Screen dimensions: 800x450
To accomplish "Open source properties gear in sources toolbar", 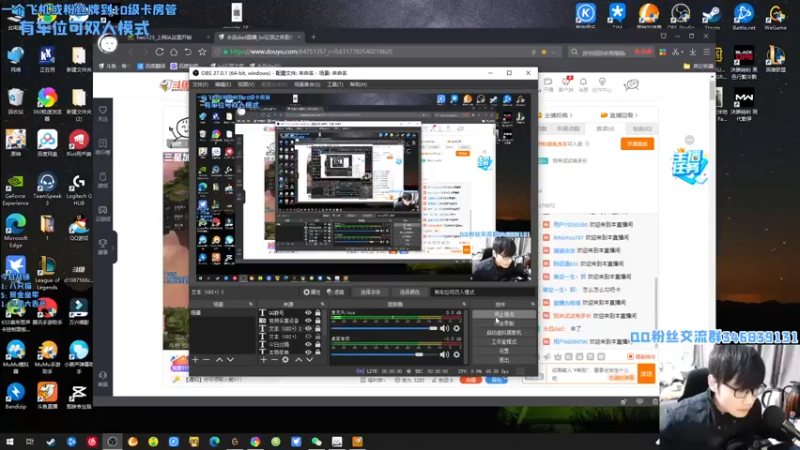I will (286, 360).
